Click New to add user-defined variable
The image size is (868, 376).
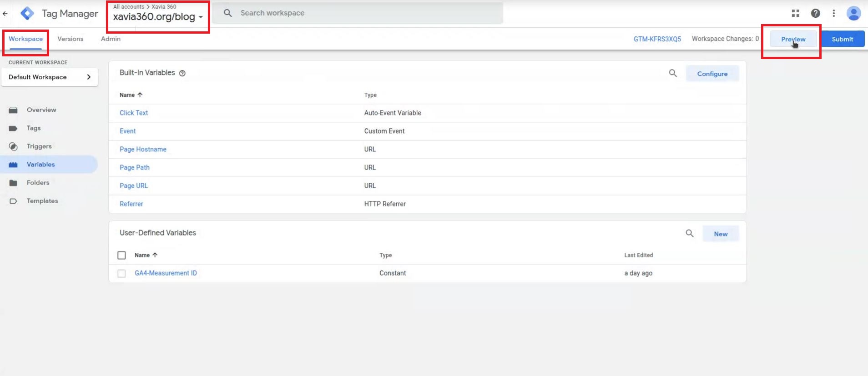721,234
